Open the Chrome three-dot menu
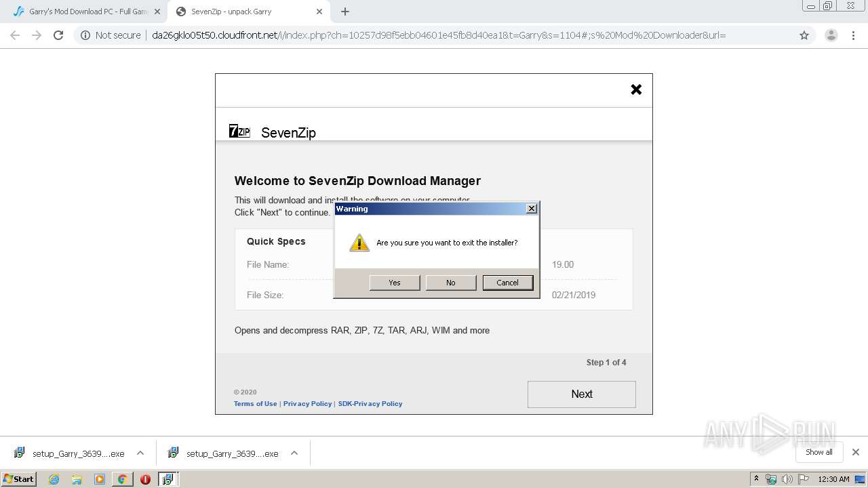Screen dimensions: 868x488 tap(854, 35)
